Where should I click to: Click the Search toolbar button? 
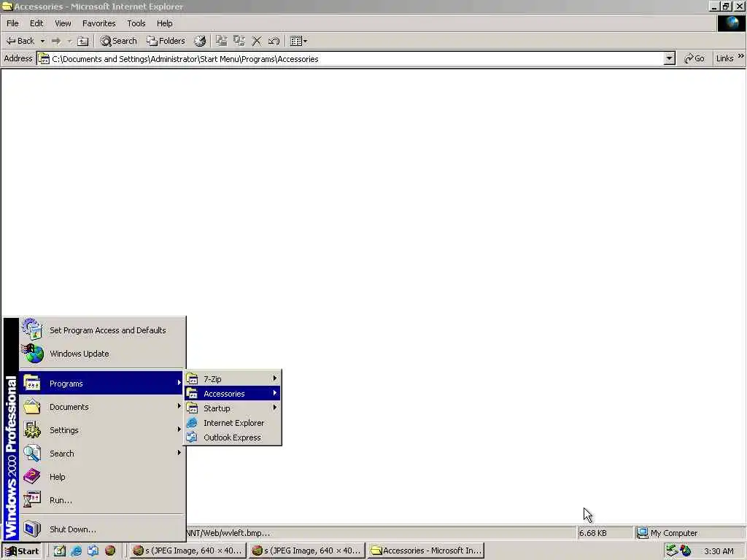tap(119, 41)
